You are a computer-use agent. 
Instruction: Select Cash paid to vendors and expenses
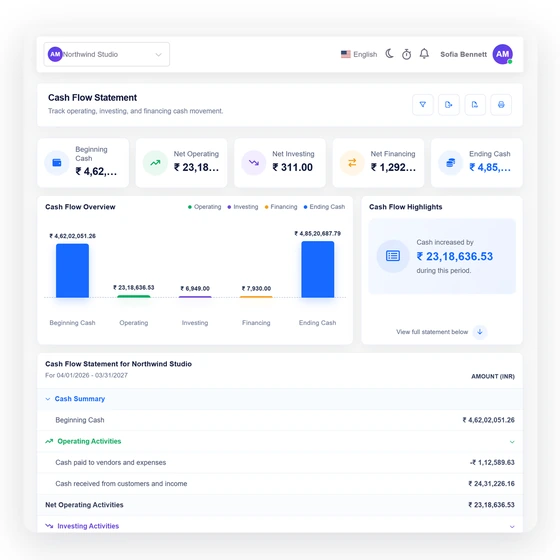tap(280, 462)
